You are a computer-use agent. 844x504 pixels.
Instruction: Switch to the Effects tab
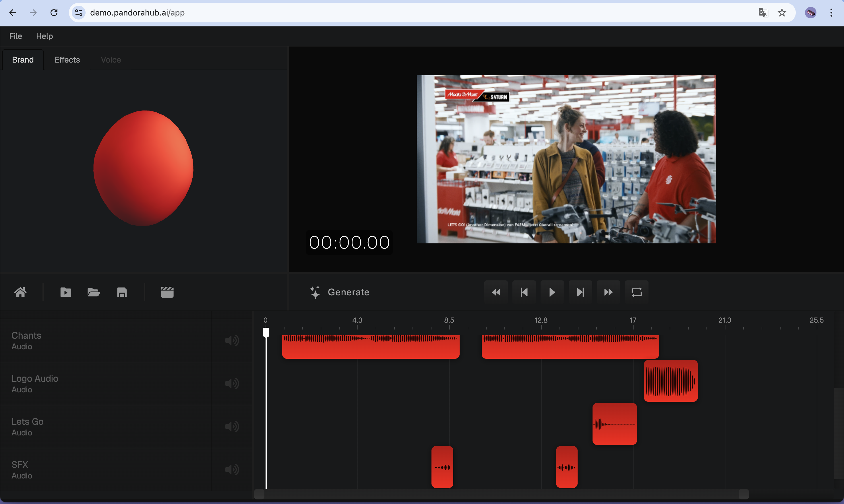pyautogui.click(x=67, y=59)
